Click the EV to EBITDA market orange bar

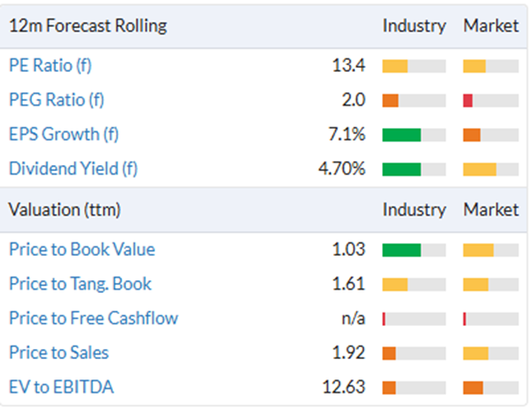click(473, 388)
